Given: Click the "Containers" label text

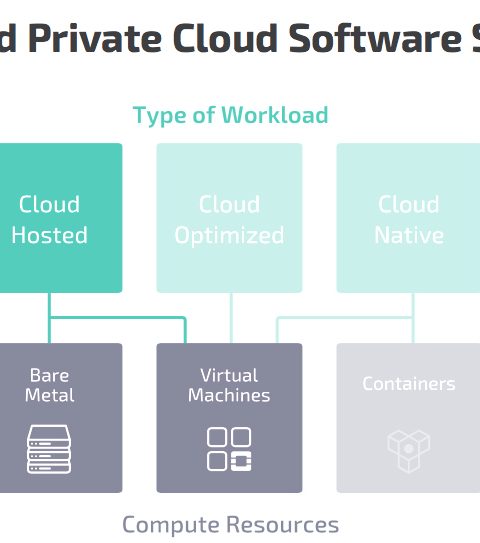Looking at the screenshot, I should (409, 384).
